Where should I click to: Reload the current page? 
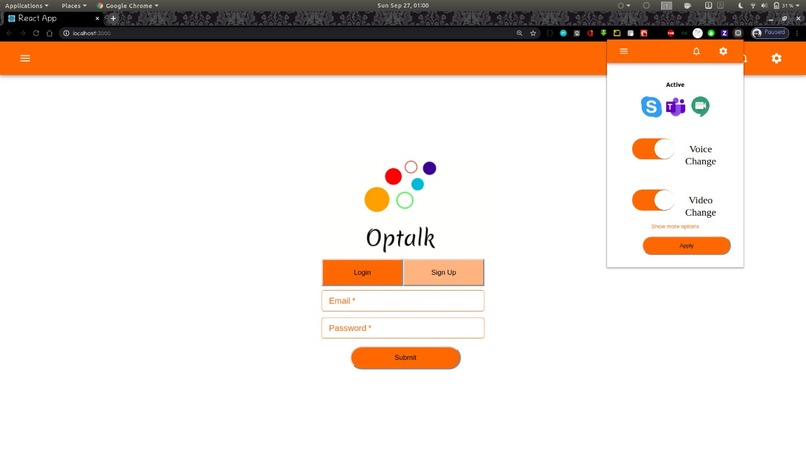(x=36, y=33)
